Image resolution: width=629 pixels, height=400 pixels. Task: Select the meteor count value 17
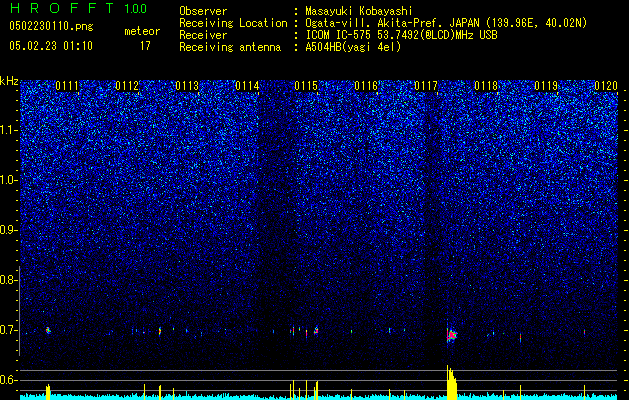[x=145, y=46]
